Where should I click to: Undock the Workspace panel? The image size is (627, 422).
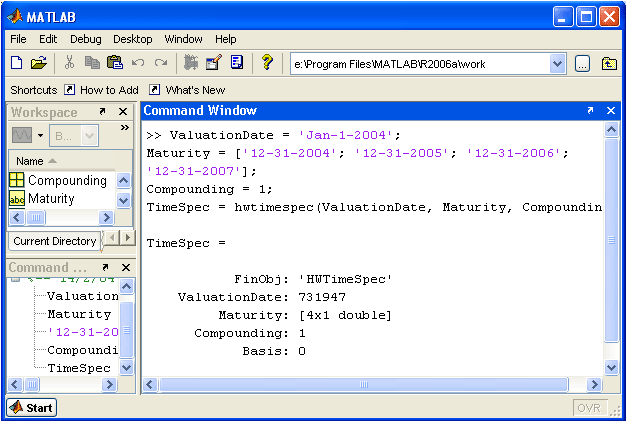pyautogui.click(x=102, y=112)
